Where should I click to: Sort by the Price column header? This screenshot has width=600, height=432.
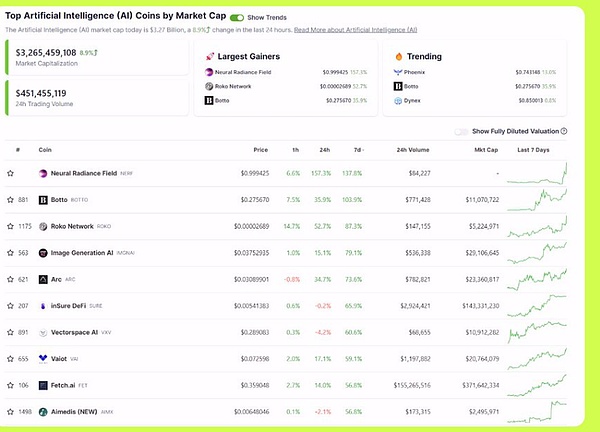coord(261,150)
